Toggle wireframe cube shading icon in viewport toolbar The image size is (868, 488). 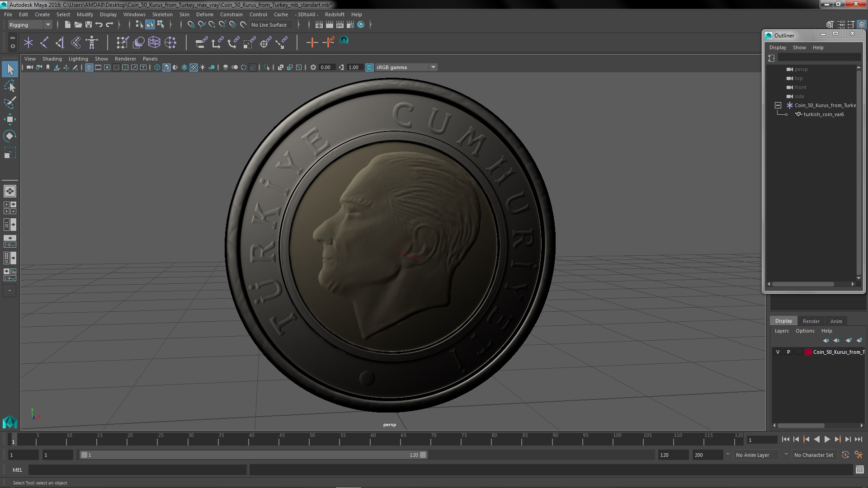[157, 67]
